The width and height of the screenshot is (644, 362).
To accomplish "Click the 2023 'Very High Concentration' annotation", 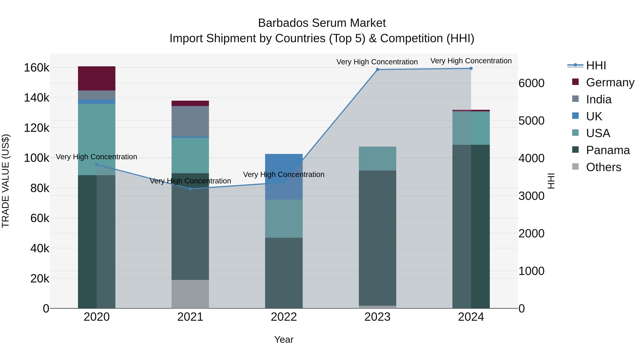I will (377, 62).
